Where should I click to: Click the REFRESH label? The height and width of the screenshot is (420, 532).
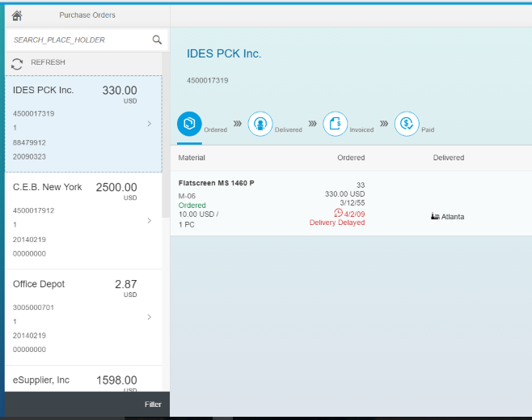(x=48, y=62)
